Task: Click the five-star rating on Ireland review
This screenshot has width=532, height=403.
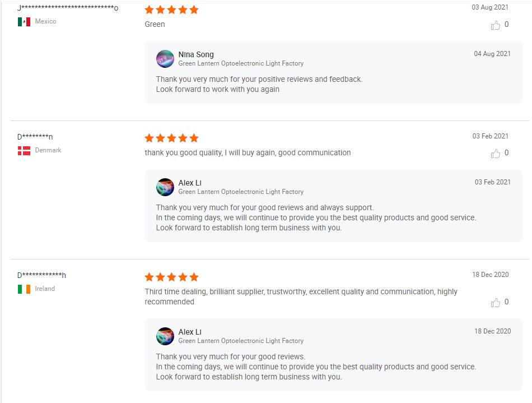Action: [171, 277]
